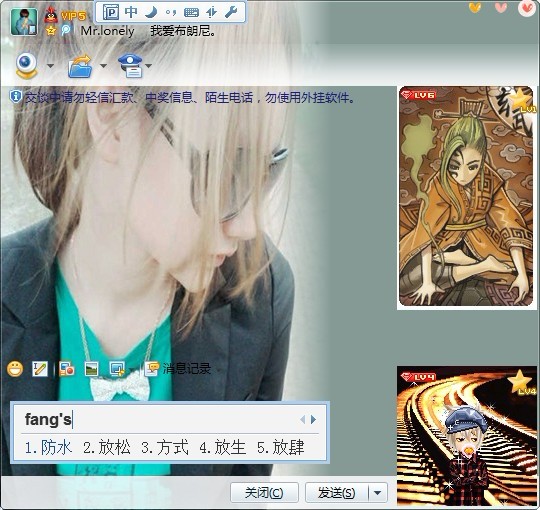540x510 pixels.
Task: Select candidate 3 方式
Action: tap(165, 447)
